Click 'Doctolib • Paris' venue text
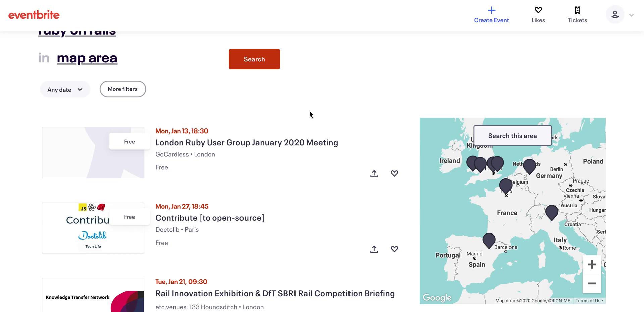Image resolution: width=644 pixels, height=312 pixels. (x=177, y=230)
